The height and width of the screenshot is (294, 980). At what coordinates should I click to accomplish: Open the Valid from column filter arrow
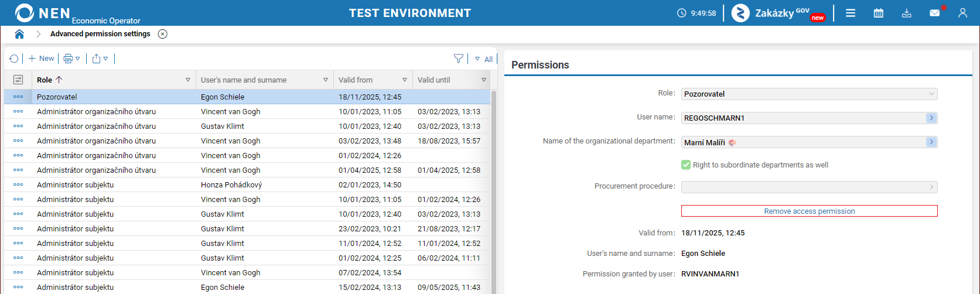coord(405,80)
